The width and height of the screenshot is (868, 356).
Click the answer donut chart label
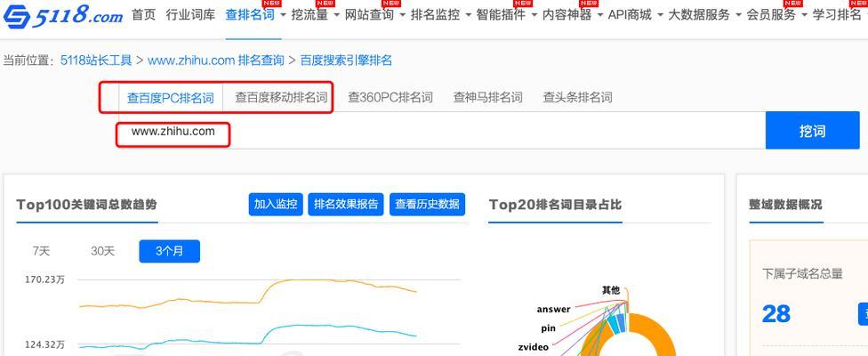tap(553, 310)
